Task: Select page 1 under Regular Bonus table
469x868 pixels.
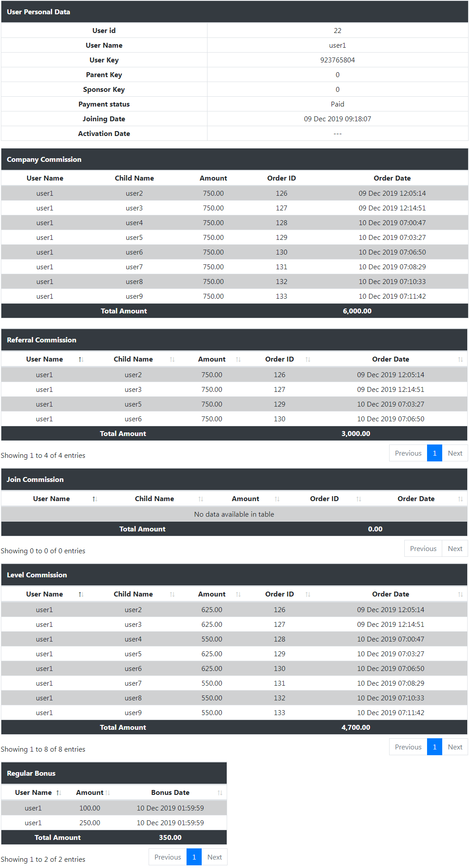Action: point(194,857)
